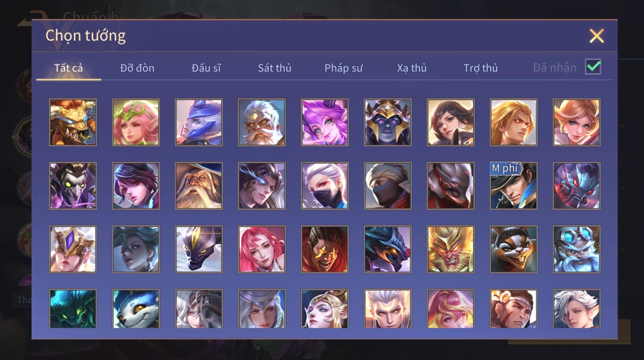
Task: Choose the purple-haired girl hero portrait
Action: pyautogui.click(x=325, y=123)
